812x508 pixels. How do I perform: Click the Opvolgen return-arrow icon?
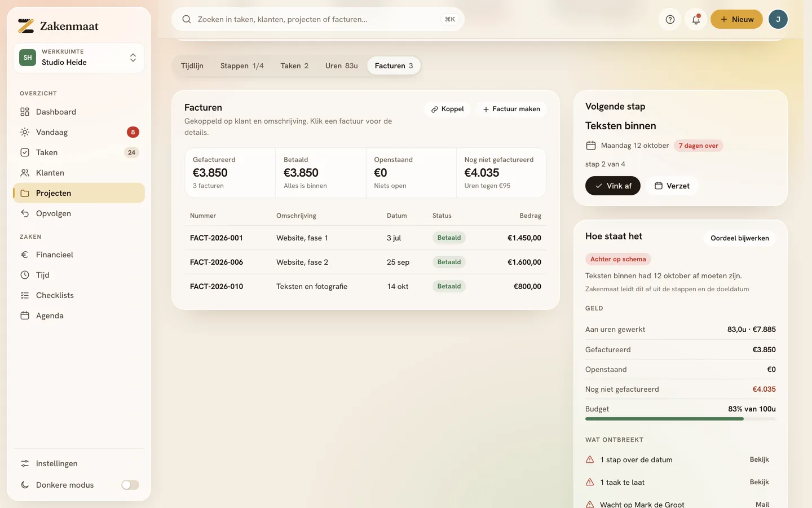(x=25, y=213)
